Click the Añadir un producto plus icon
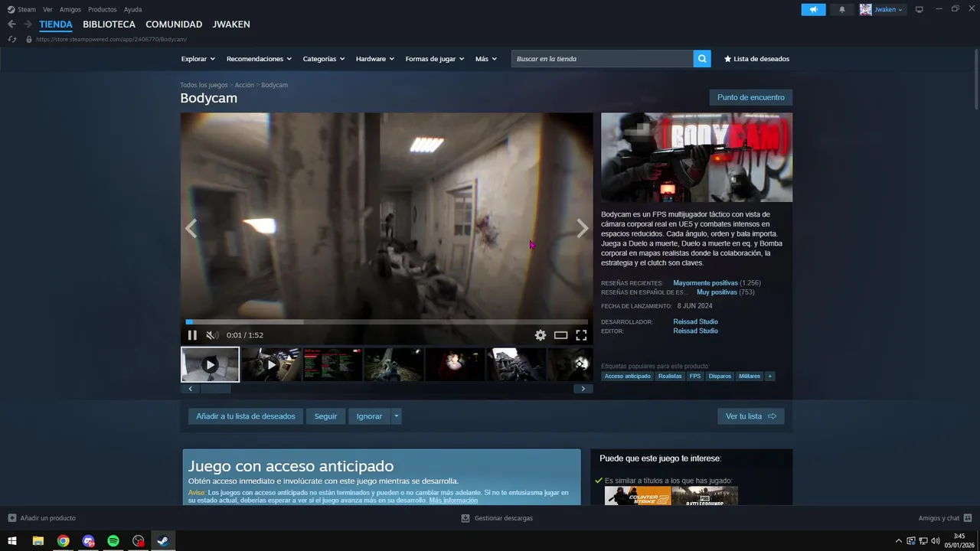Image resolution: width=980 pixels, height=551 pixels. 12,518
